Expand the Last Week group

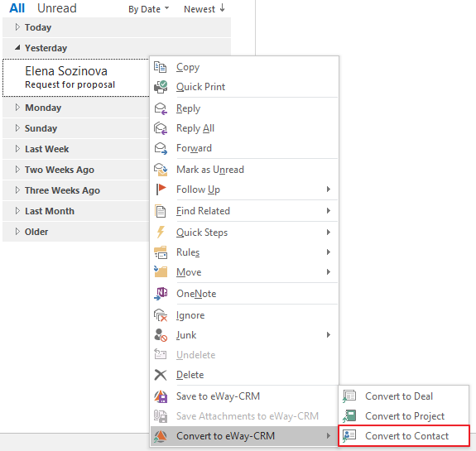point(17,149)
